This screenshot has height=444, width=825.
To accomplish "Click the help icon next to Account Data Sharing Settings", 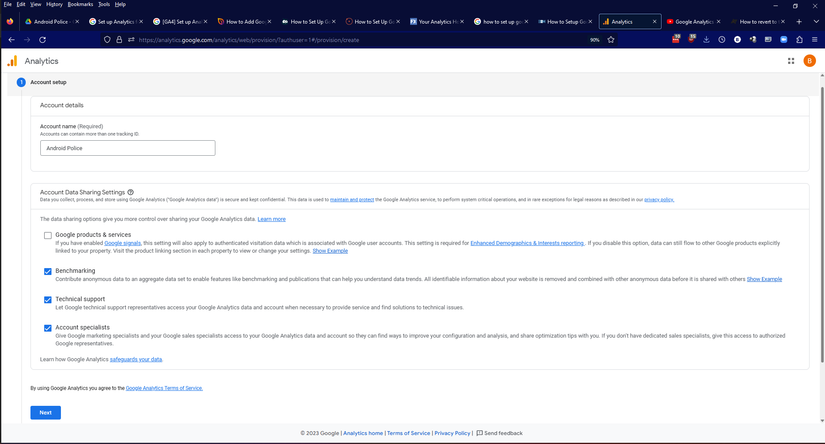I will tap(130, 192).
